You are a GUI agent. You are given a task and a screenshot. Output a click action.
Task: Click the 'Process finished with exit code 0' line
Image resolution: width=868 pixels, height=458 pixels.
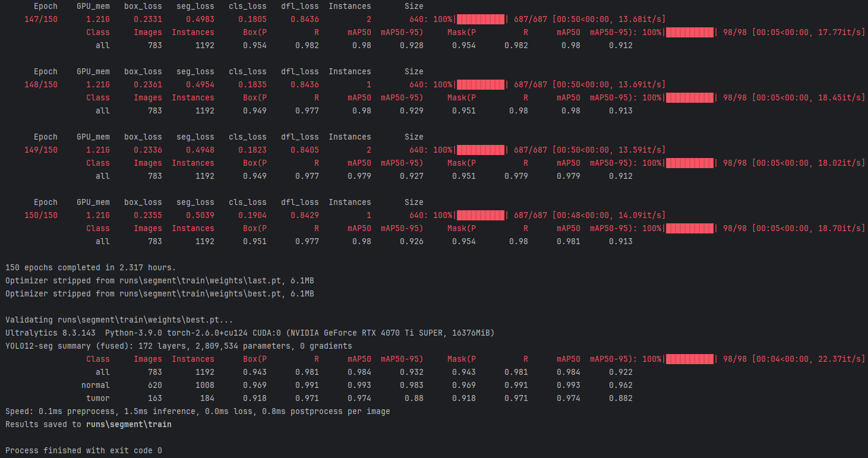(x=83, y=451)
